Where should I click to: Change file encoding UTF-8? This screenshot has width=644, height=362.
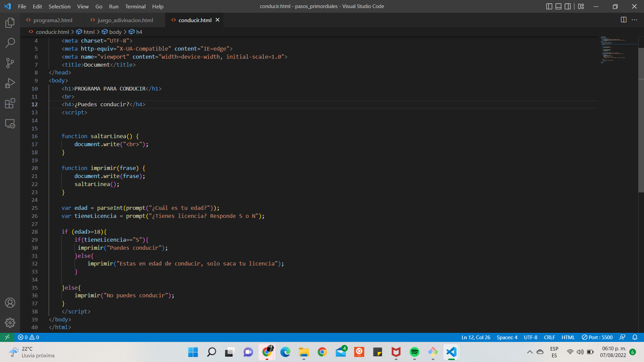(531, 337)
